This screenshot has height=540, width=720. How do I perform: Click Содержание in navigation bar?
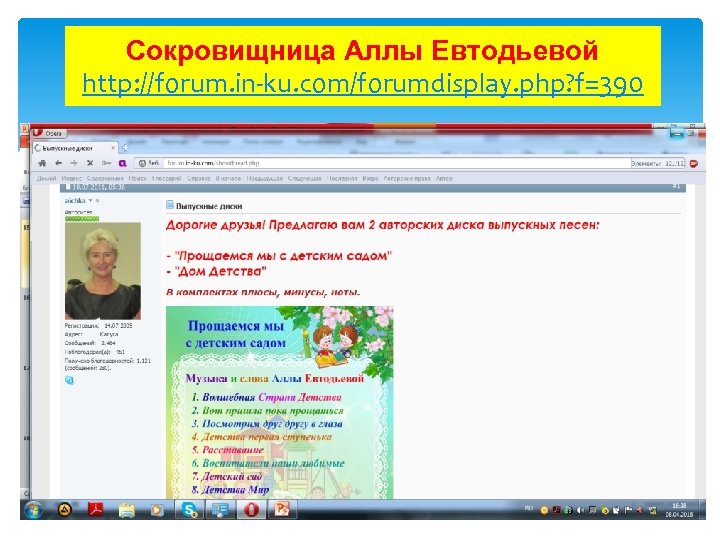click(105, 178)
